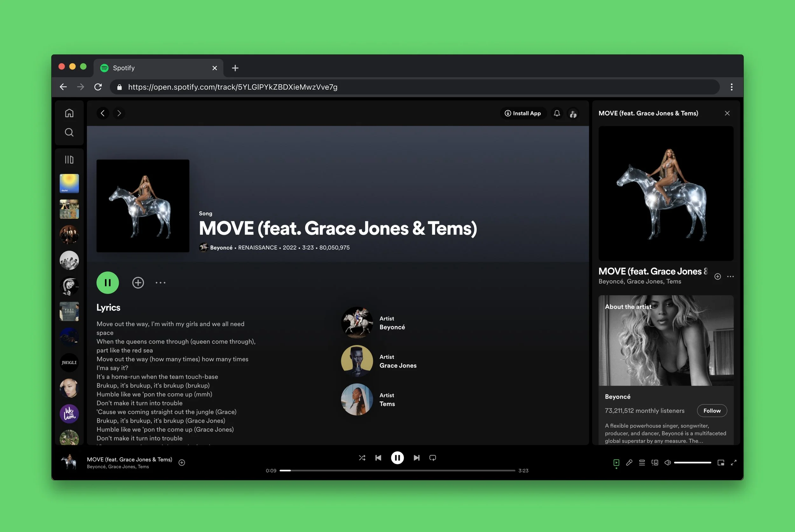The height and width of the screenshot is (532, 795).
Task: Open the Grace Jones artist entry
Action: [x=398, y=365]
